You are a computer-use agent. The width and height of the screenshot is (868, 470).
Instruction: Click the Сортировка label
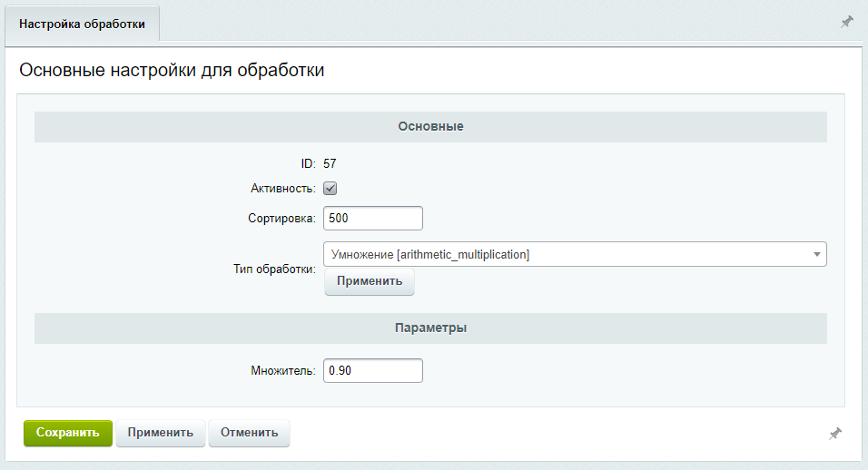pos(281,219)
